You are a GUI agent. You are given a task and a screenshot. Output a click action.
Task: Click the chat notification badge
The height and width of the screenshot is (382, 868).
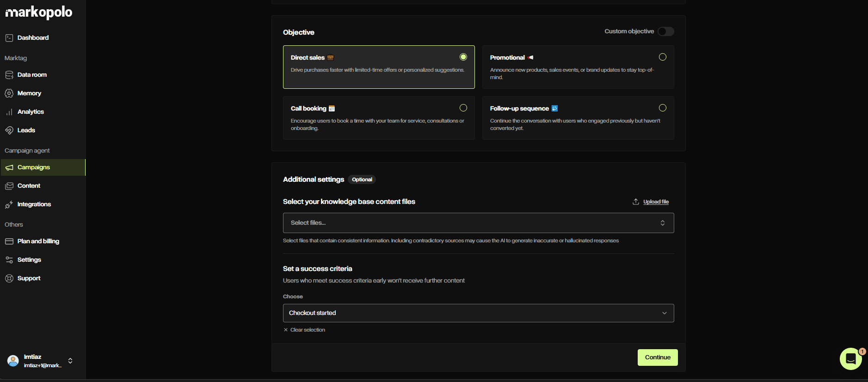(862, 351)
